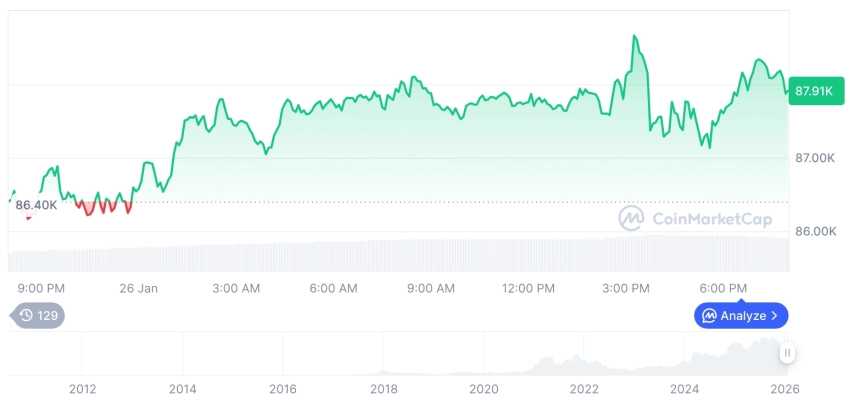Screen dimensions: 860x401
Task: Jump to 2018 in the range navigator
Action: pyautogui.click(x=383, y=388)
